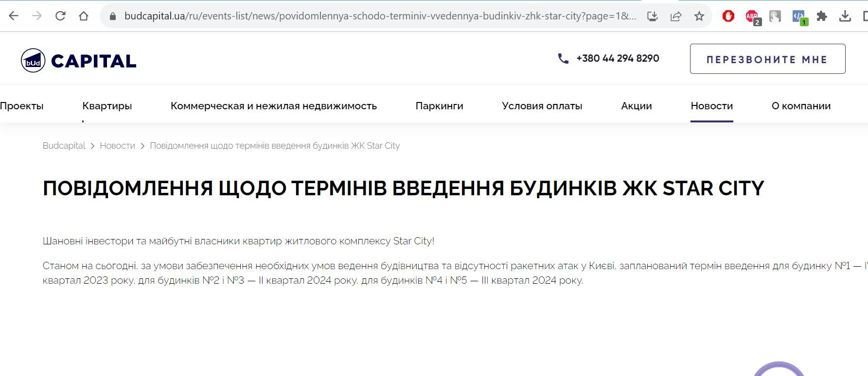Click the ПЕРЕЗВОНИТЕ МНЕ button

coord(767,59)
